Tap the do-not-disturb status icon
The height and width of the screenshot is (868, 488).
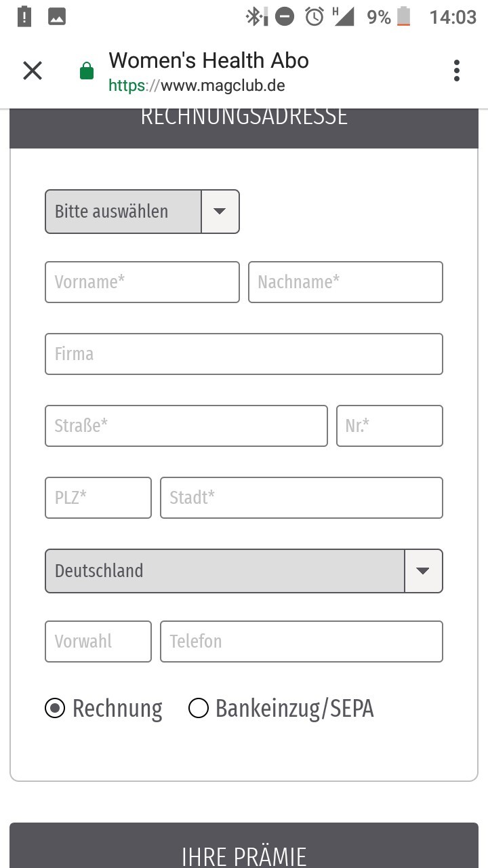click(285, 16)
